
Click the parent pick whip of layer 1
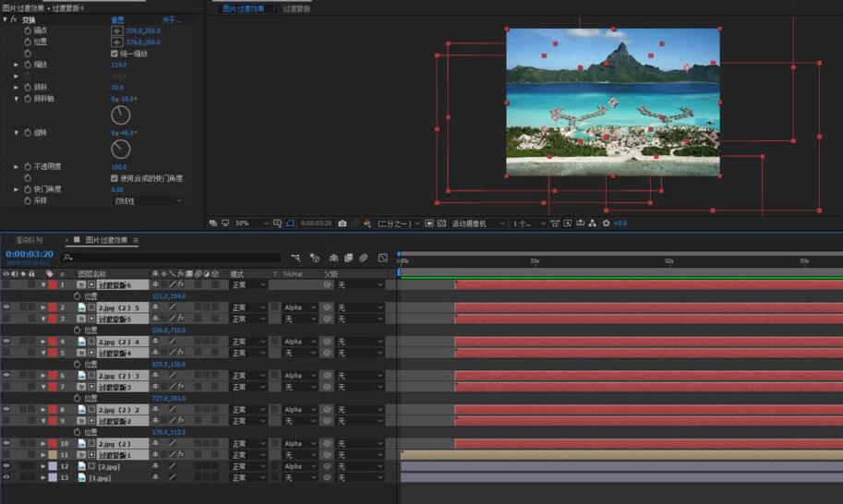pyautogui.click(x=327, y=285)
